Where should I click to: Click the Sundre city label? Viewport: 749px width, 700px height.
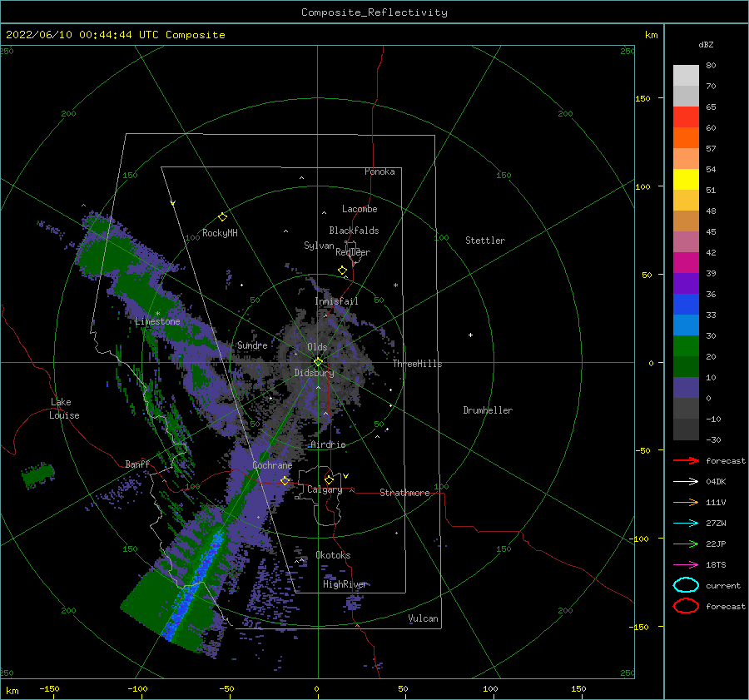(x=252, y=345)
